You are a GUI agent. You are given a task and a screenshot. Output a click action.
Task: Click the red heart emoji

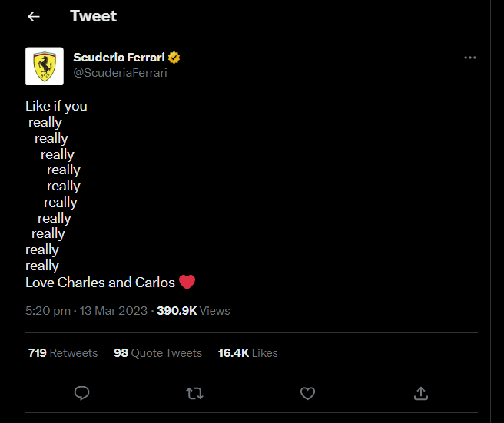point(187,282)
